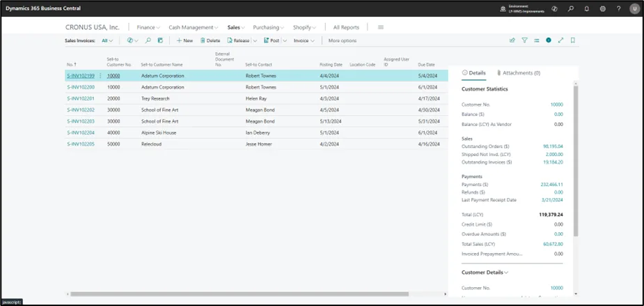Screen dimensions: 644x306
Task: Open the Shopify menu
Action: [x=305, y=27]
